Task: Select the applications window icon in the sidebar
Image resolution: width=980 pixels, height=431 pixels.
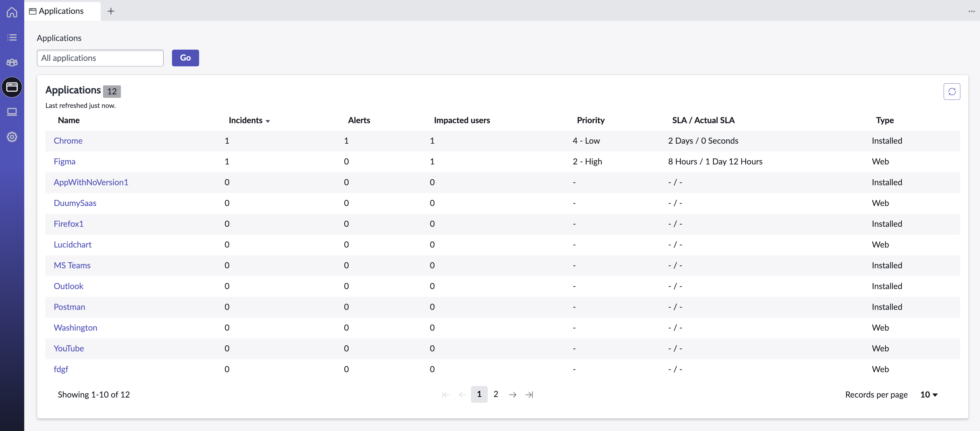Action: (12, 87)
